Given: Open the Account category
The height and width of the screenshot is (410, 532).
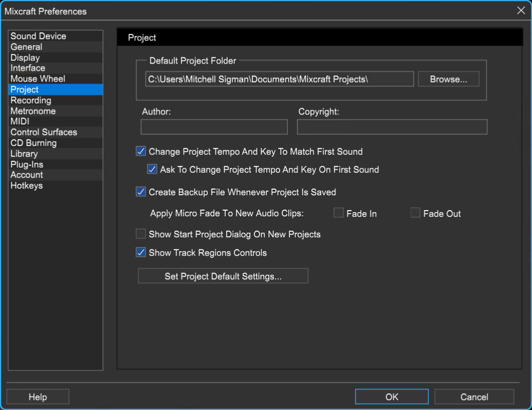Looking at the screenshot, I should pos(55,175).
